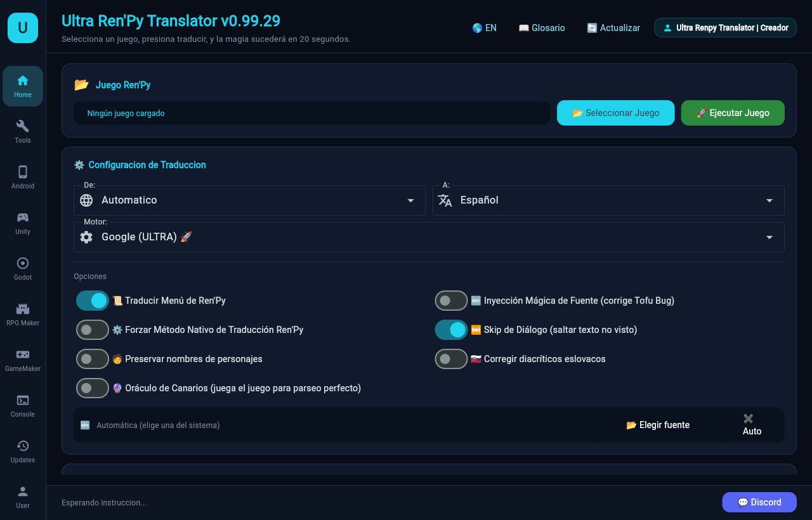Viewport: 812px width, 520px height.
Task: Open the Ultra Renpy Translator Creador profile
Action: [x=725, y=28]
